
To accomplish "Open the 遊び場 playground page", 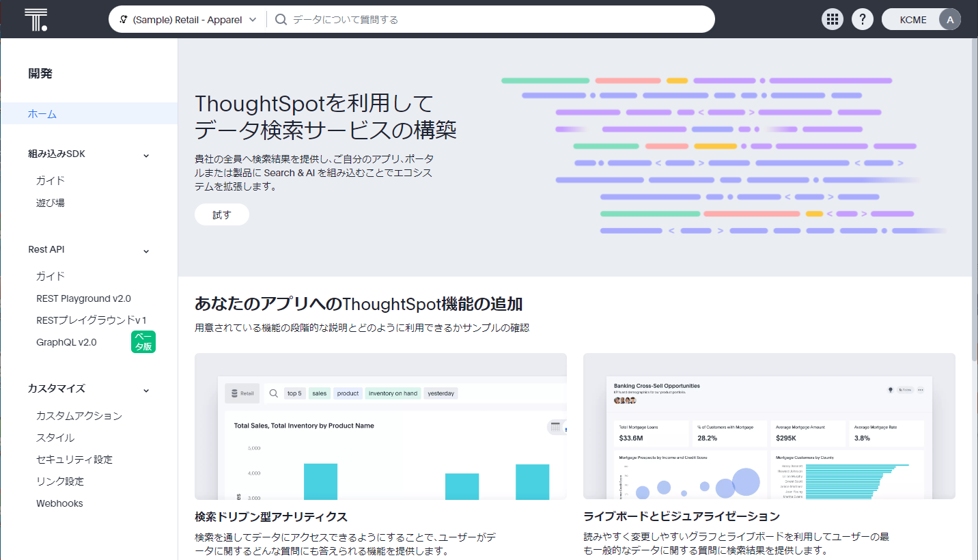I will pos(51,203).
